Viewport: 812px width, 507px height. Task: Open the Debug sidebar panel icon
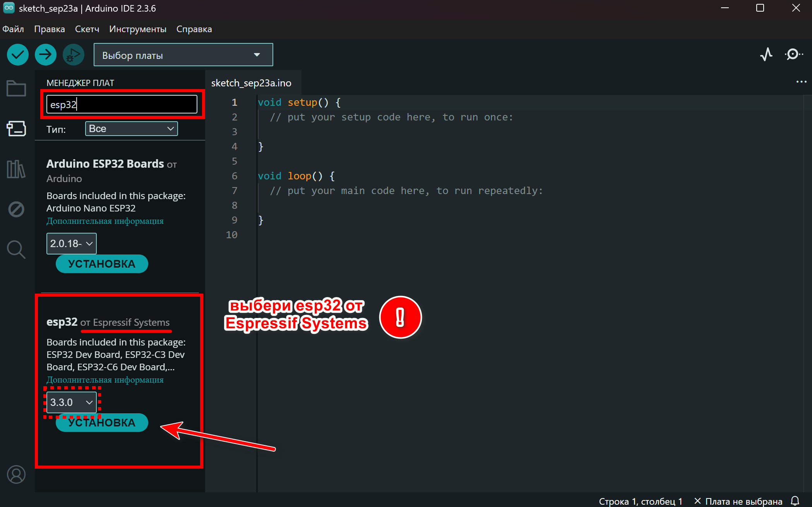(16, 210)
